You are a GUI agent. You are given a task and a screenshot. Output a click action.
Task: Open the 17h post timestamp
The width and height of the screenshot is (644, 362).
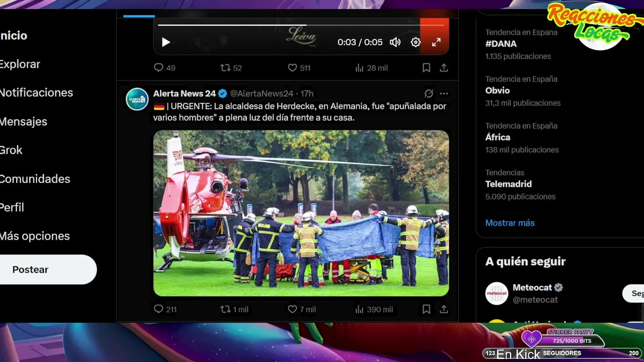(x=307, y=94)
